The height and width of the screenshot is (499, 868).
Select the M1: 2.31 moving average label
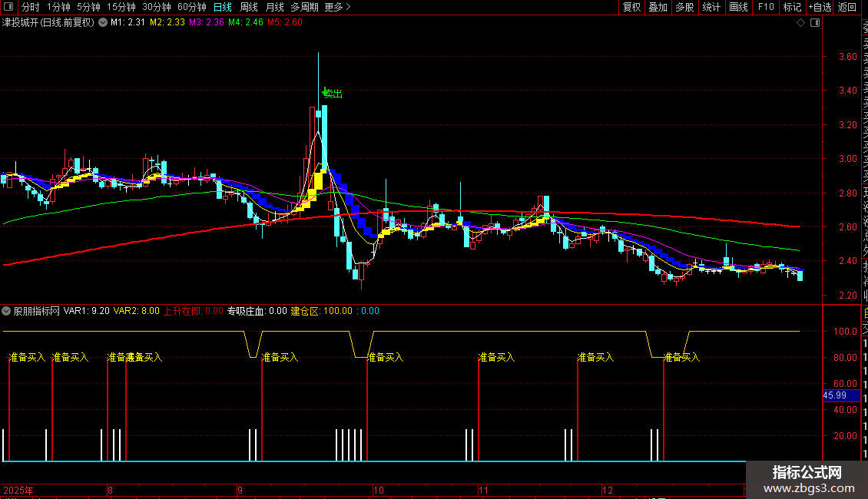128,22
